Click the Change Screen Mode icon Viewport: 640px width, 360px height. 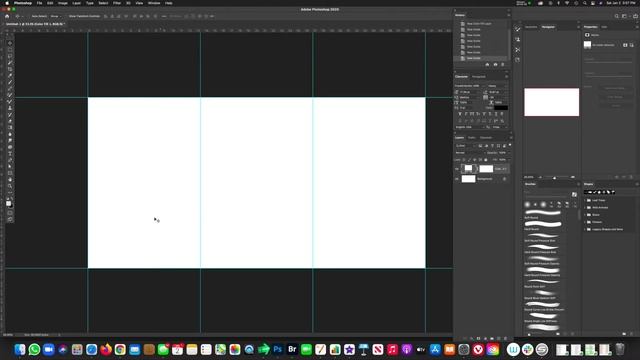10,219
